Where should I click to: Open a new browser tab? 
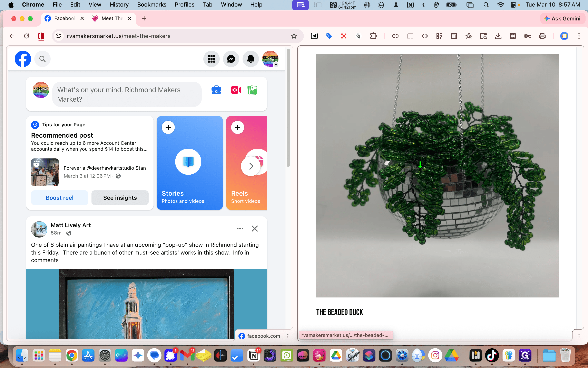[144, 18]
